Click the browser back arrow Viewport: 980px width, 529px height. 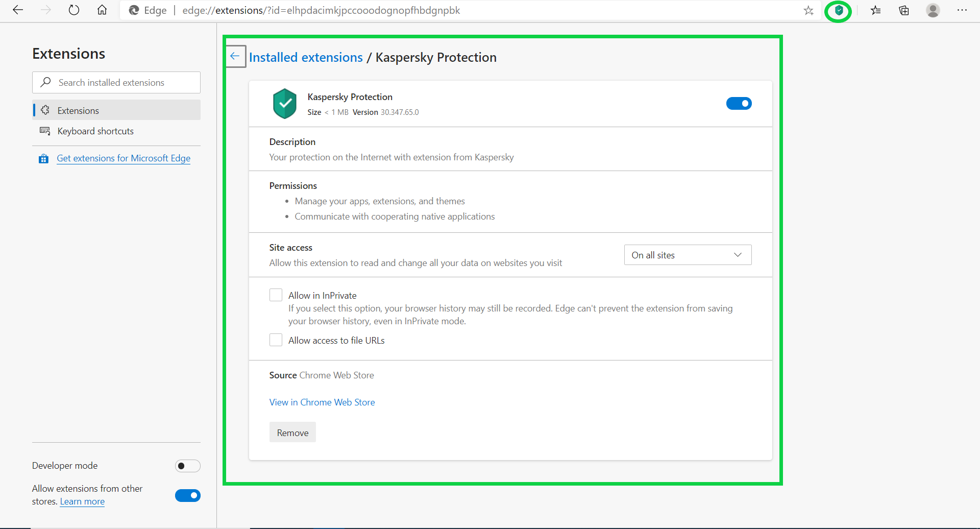click(18, 10)
